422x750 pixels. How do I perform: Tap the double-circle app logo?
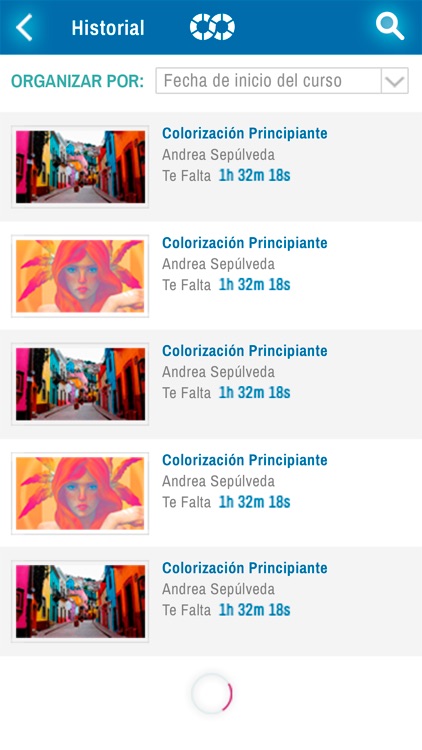pyautogui.click(x=212, y=27)
